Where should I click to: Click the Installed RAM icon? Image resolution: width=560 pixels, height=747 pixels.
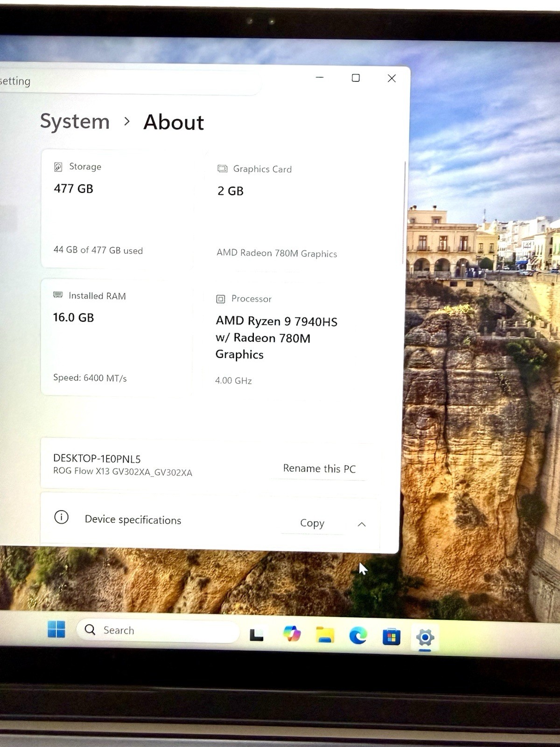click(x=58, y=295)
